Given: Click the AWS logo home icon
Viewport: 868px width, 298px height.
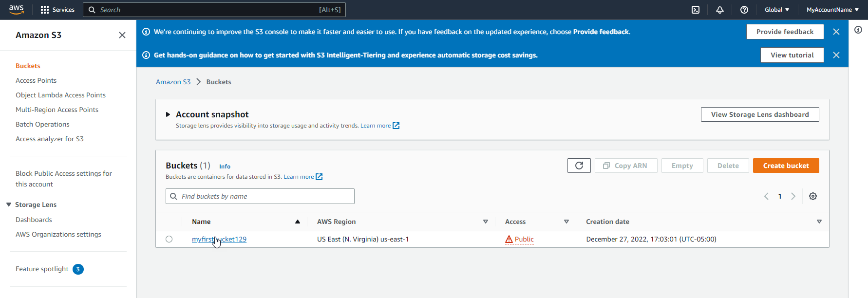Looking at the screenshot, I should coord(16,10).
